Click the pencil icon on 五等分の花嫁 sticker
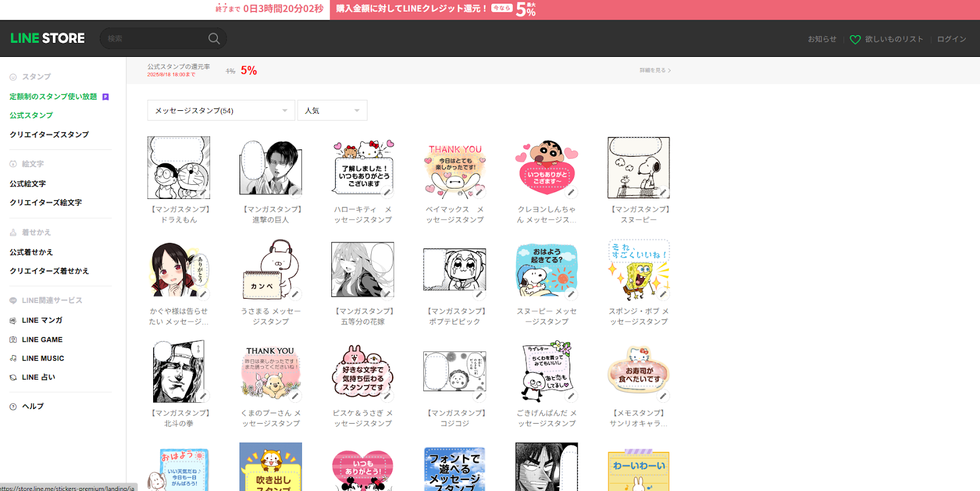 pyautogui.click(x=387, y=294)
